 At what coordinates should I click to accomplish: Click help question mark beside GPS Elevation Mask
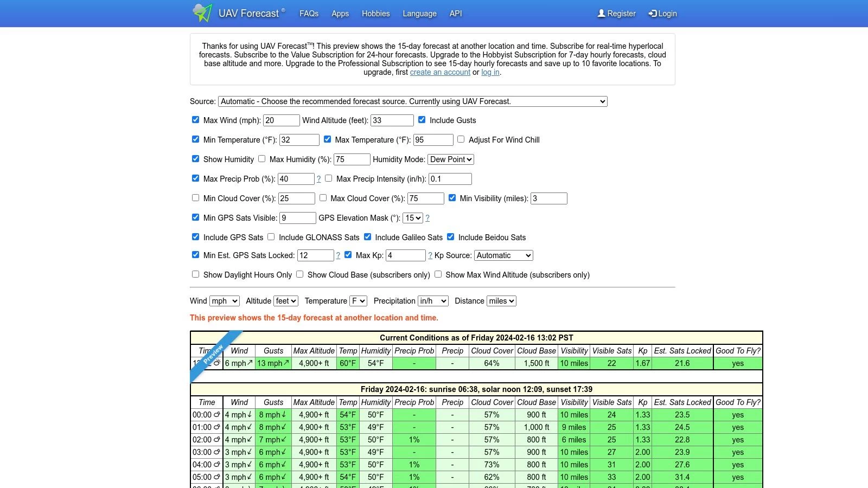point(427,218)
